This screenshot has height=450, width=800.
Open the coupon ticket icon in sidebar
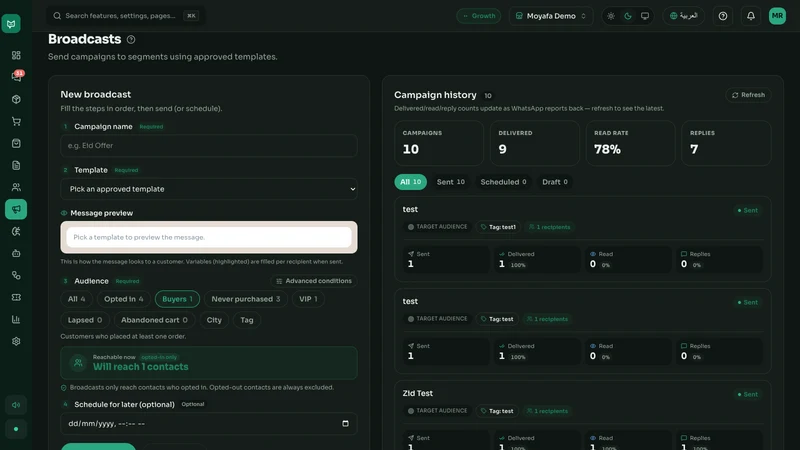[16, 297]
